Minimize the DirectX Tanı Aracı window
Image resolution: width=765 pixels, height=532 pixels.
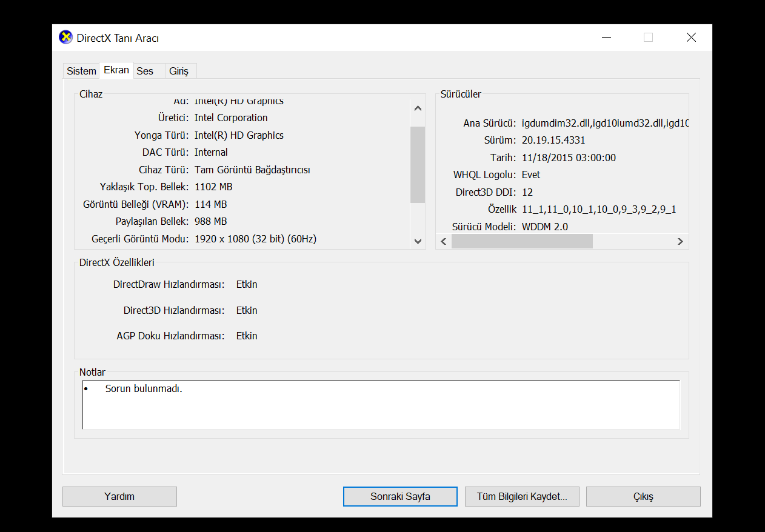606,38
